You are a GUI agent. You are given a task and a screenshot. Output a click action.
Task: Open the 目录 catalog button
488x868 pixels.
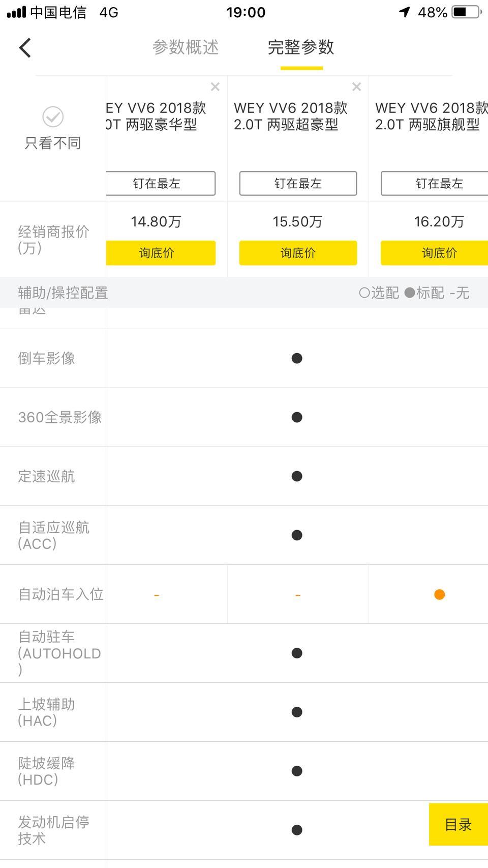click(459, 824)
